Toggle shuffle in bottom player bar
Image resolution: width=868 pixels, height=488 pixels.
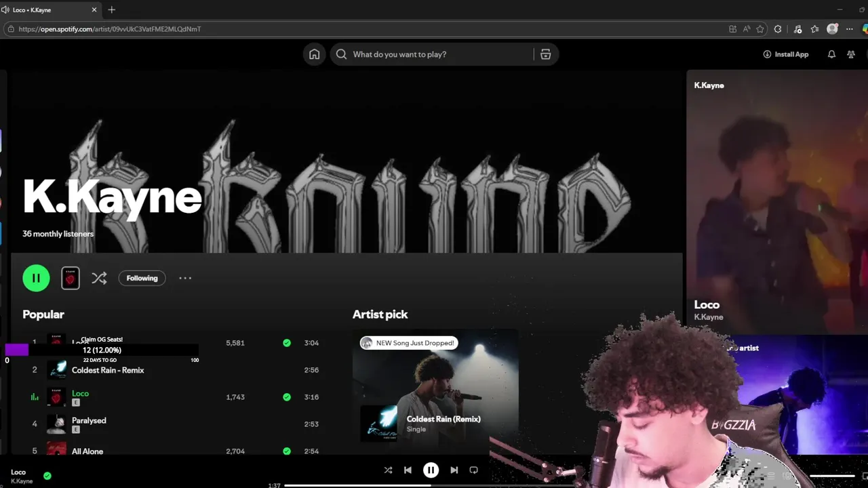(388, 470)
